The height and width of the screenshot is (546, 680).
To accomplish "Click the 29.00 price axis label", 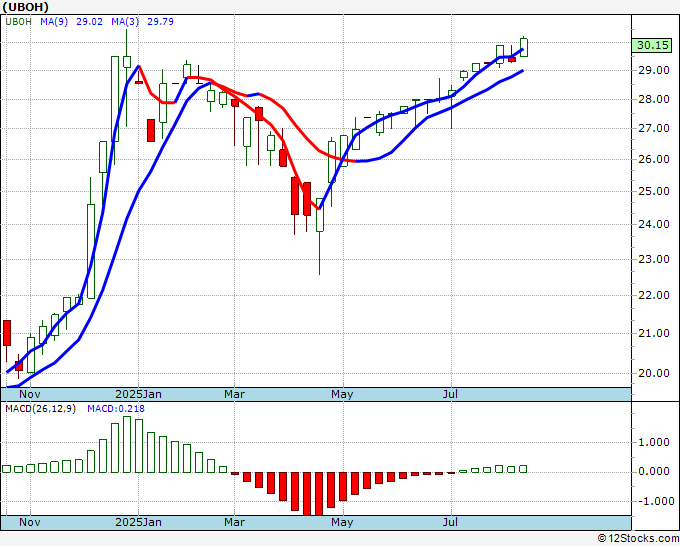I will click(x=654, y=70).
